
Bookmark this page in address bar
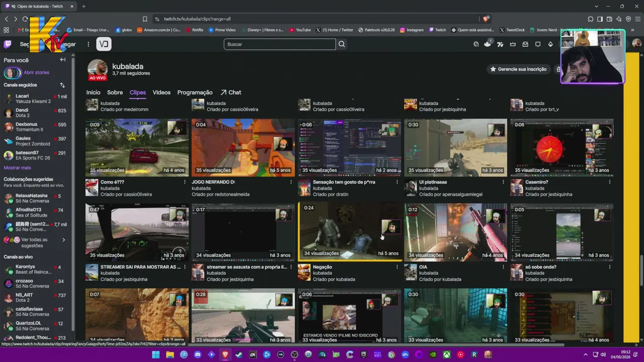145,19
